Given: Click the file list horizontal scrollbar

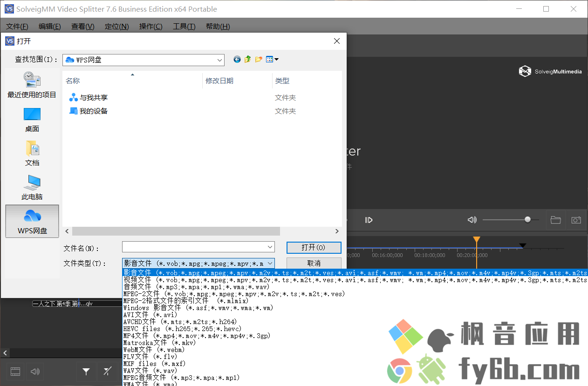Looking at the screenshot, I should tap(176, 231).
